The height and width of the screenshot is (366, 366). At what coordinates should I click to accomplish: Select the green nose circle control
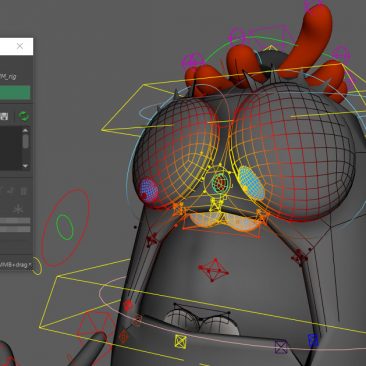221,182
